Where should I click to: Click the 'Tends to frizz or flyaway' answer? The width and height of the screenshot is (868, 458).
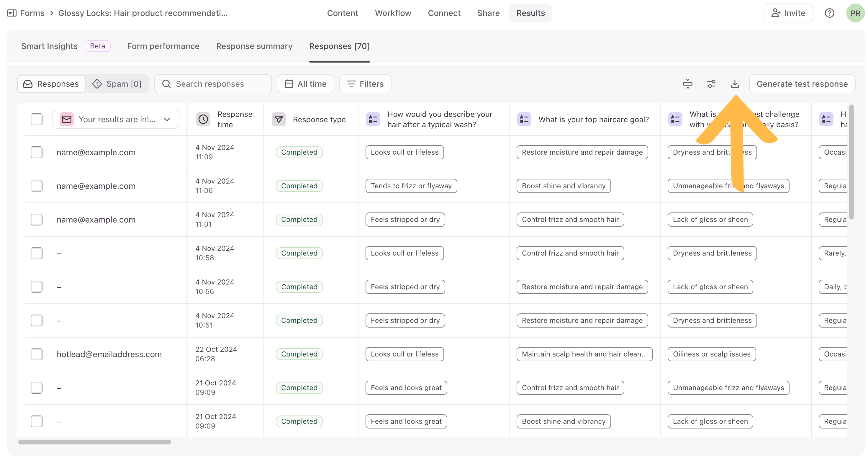tap(411, 186)
